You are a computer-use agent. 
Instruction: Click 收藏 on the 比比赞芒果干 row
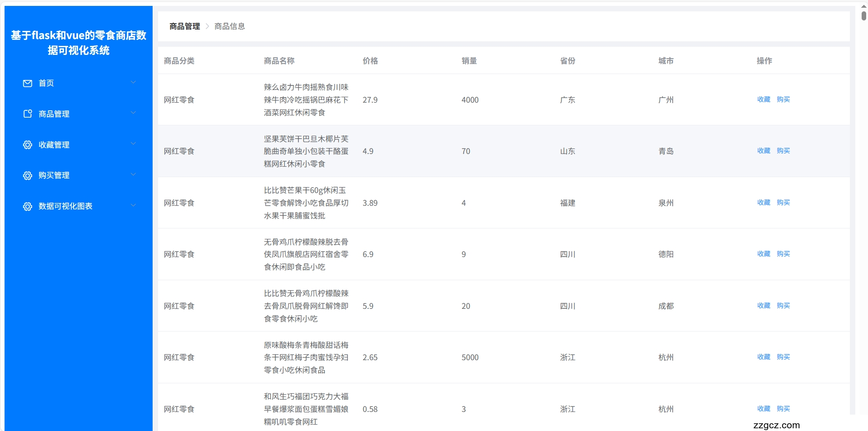(763, 203)
